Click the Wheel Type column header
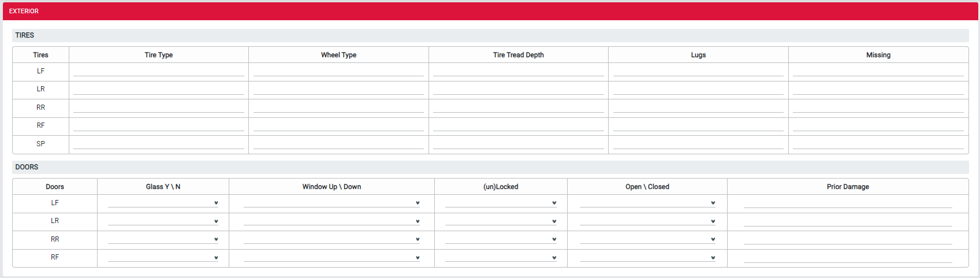This screenshot has width=980, height=278. click(x=338, y=55)
